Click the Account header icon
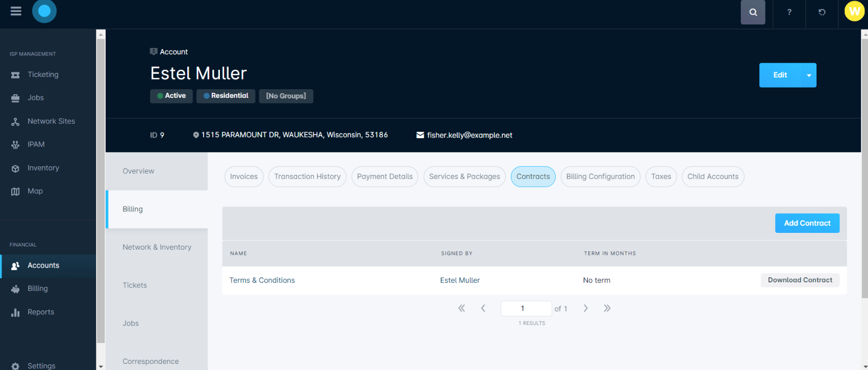The width and height of the screenshot is (868, 370). [154, 51]
